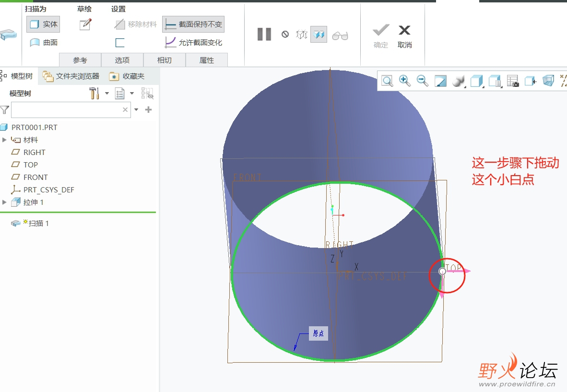Click the model tree filter funnel icon
Image resolution: width=567 pixels, height=392 pixels.
coord(5,110)
